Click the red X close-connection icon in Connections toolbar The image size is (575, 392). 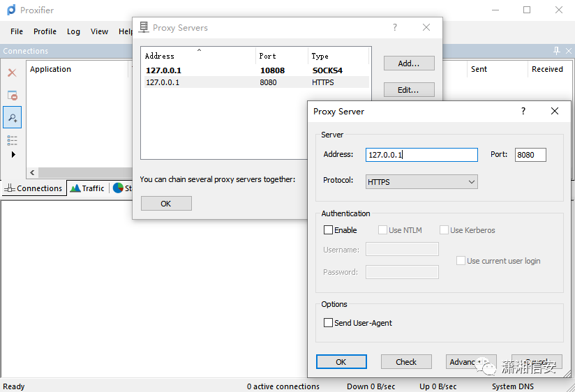tap(12, 73)
